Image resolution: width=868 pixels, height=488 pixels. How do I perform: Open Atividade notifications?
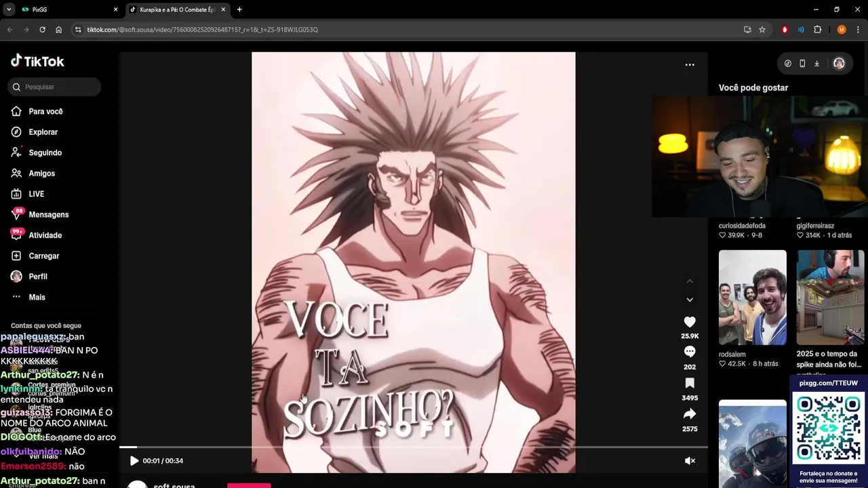click(37, 235)
